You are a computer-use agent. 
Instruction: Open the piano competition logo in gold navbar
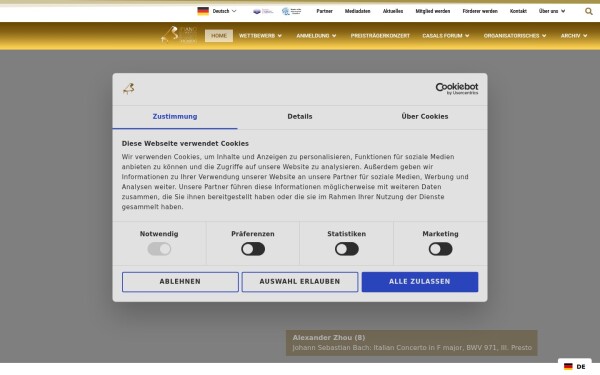[x=179, y=35]
